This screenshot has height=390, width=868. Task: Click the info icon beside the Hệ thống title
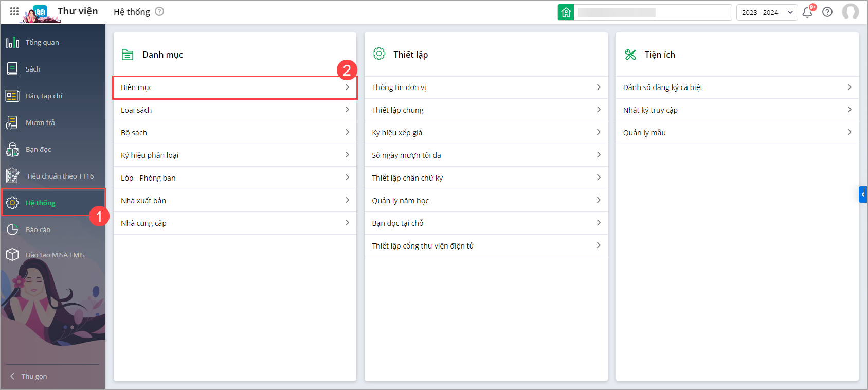pos(159,12)
